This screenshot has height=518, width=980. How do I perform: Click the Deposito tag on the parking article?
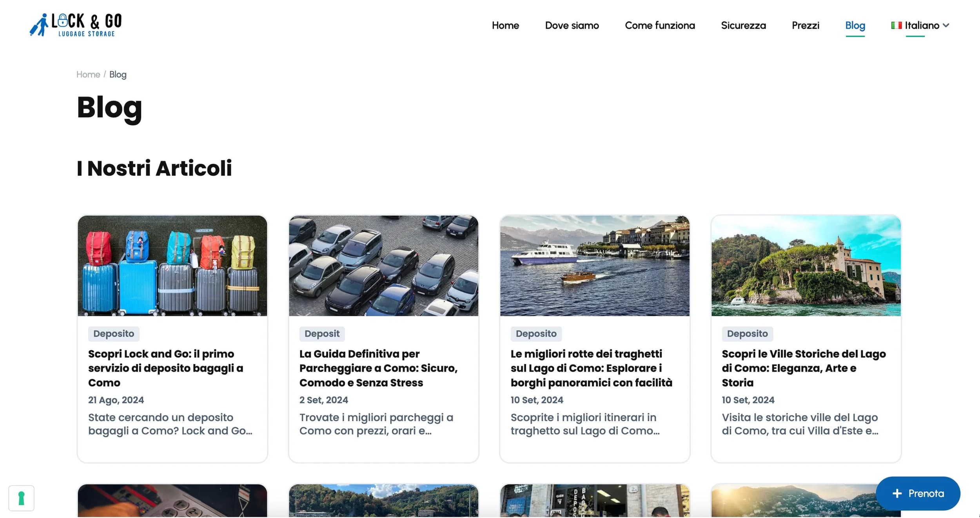click(x=321, y=333)
